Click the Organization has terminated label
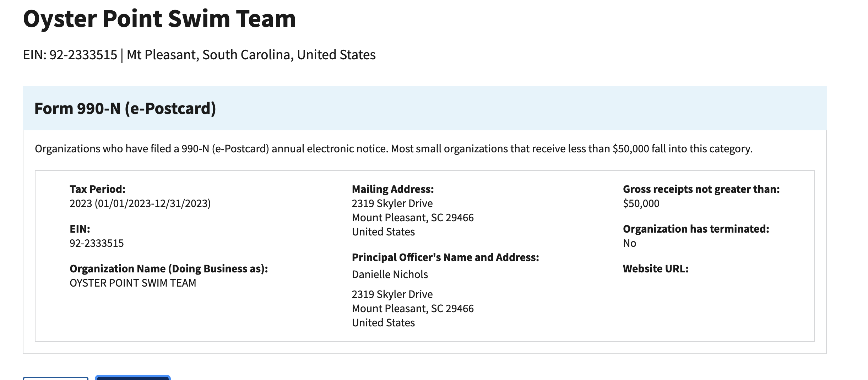 point(696,229)
